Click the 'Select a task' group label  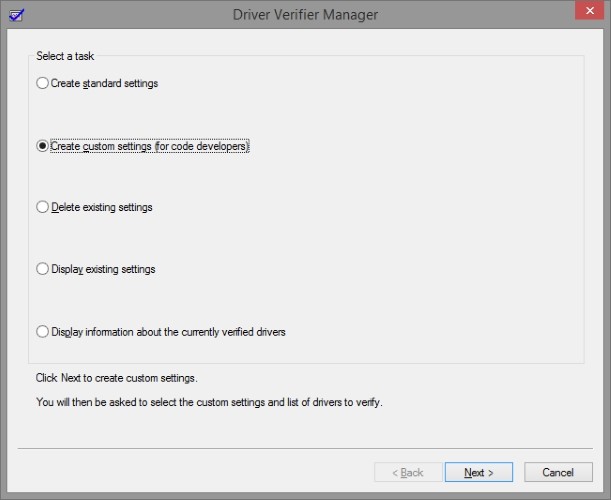(65, 56)
